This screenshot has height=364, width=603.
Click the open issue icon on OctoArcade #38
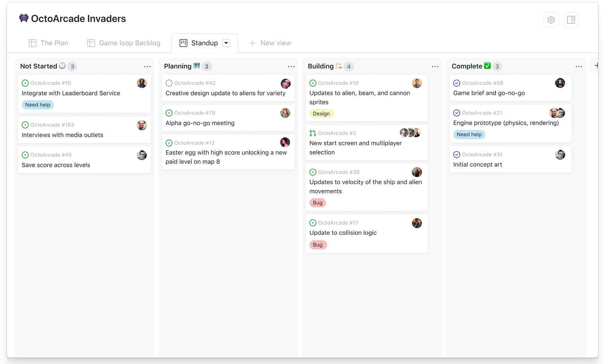click(x=313, y=172)
